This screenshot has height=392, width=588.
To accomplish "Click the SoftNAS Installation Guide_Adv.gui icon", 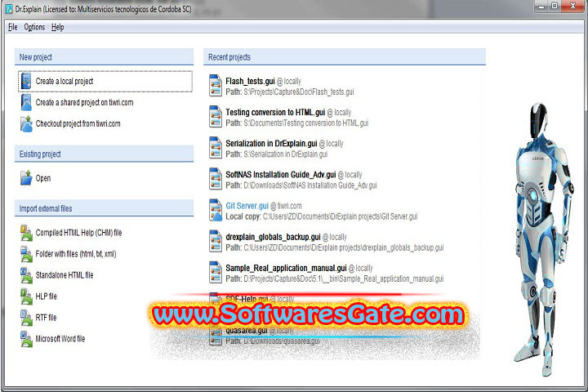I will [x=216, y=179].
